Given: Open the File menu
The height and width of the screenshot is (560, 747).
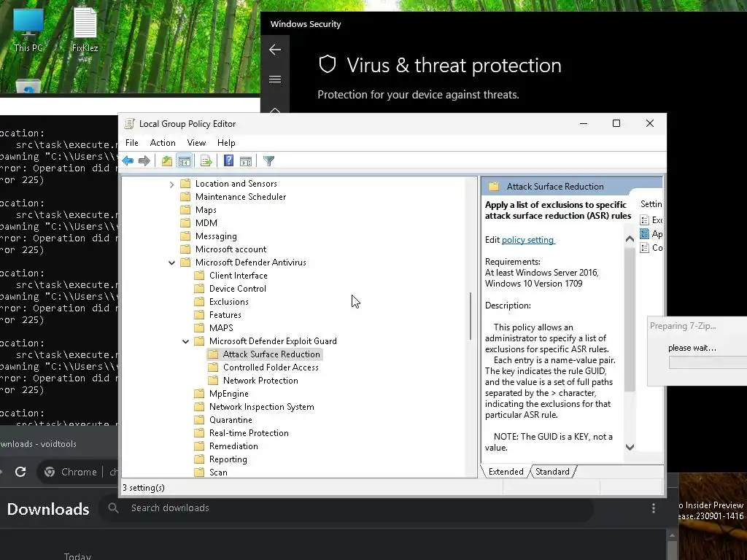Looking at the screenshot, I should point(132,143).
